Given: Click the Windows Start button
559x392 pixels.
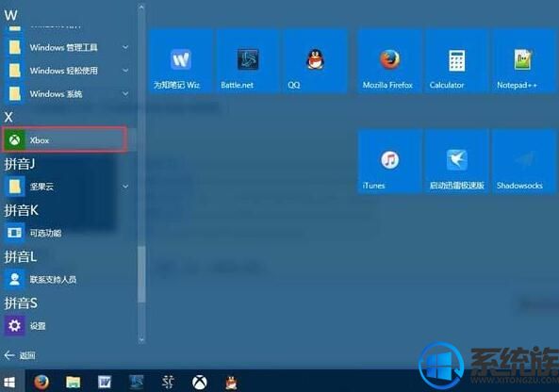Looking at the screenshot, I should click(x=10, y=382).
